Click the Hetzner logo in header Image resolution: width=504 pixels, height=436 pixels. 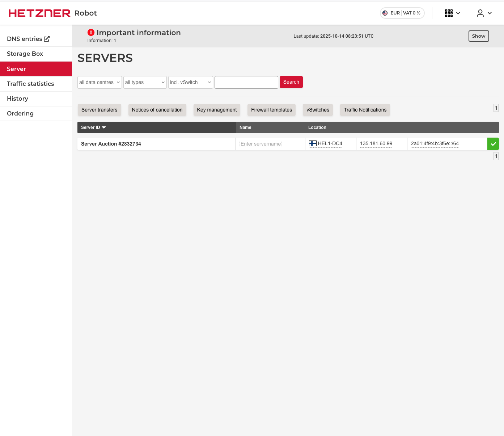click(39, 13)
